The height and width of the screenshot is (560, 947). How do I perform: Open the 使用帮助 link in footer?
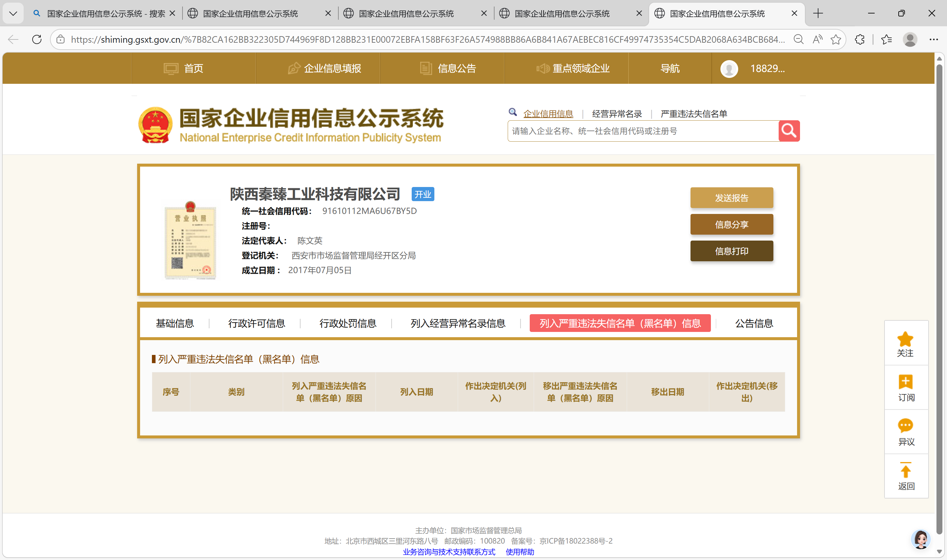point(519,552)
